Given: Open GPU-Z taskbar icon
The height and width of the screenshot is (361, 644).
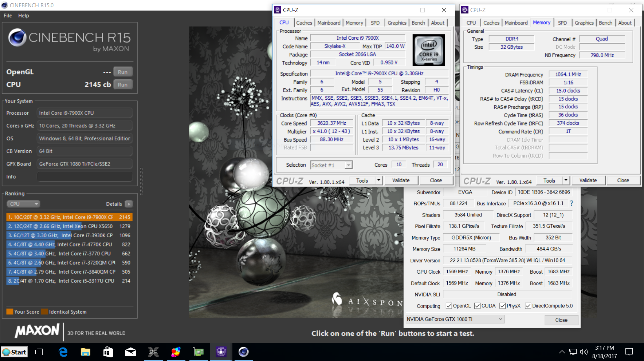Looking at the screenshot, I should pos(199,352).
